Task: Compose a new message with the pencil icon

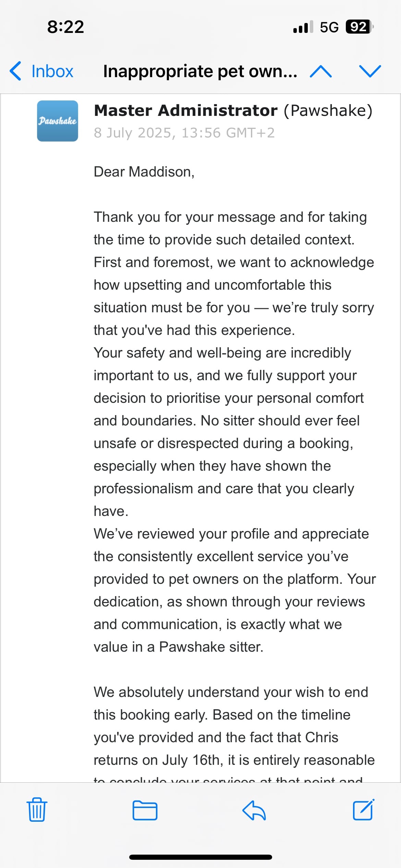Action: point(363,810)
